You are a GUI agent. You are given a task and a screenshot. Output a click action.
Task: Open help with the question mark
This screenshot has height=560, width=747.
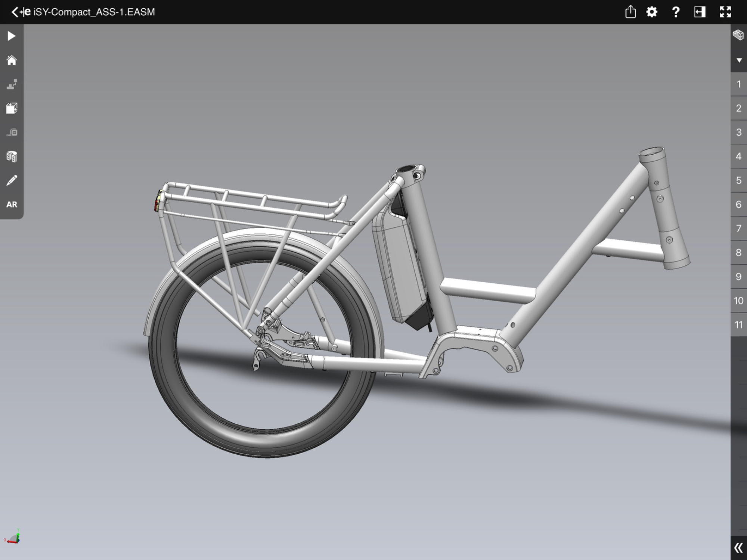point(676,12)
